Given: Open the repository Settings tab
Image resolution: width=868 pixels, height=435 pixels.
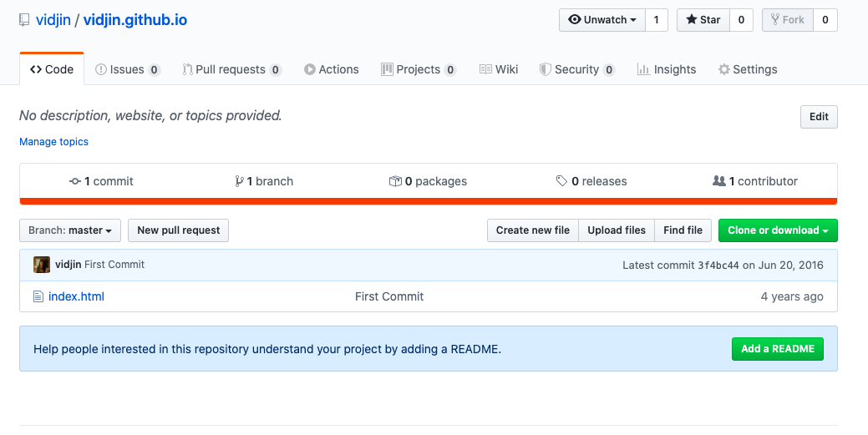Looking at the screenshot, I should coord(748,70).
